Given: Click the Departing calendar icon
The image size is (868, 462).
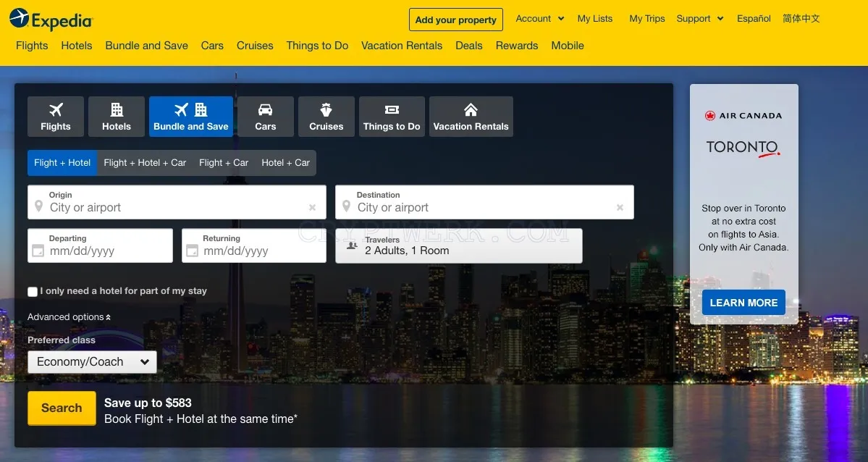Looking at the screenshot, I should pyautogui.click(x=38, y=251).
